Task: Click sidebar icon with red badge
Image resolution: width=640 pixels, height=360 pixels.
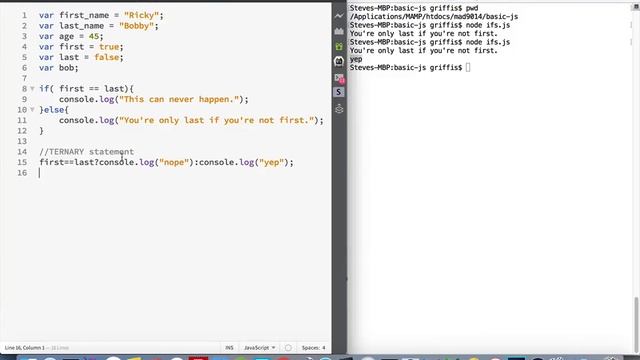Action: 339,78
